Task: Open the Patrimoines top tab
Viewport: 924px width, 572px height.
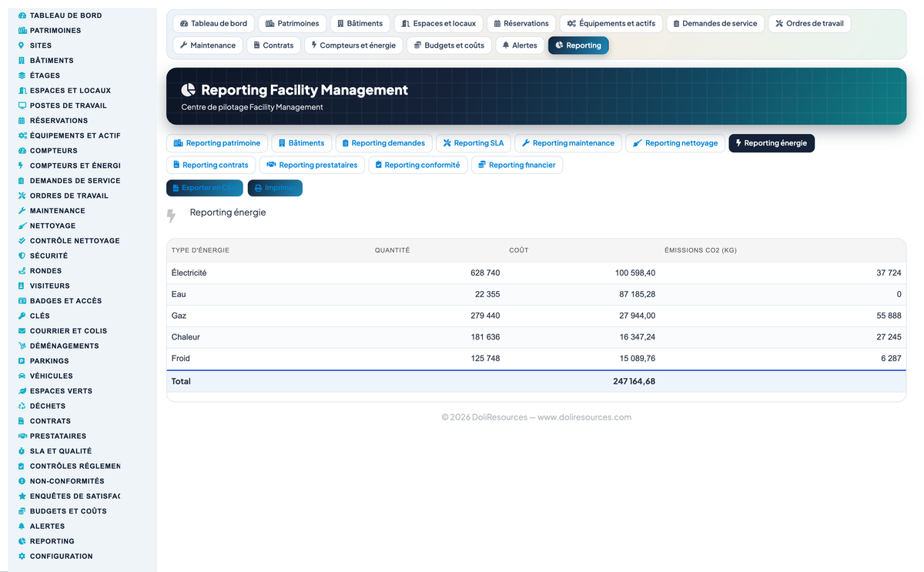Action: (293, 23)
